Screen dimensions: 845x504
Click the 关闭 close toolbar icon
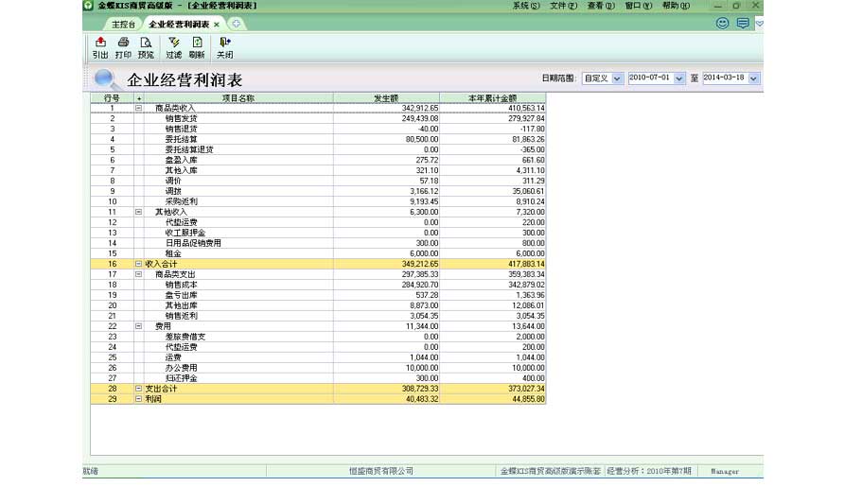tap(224, 47)
